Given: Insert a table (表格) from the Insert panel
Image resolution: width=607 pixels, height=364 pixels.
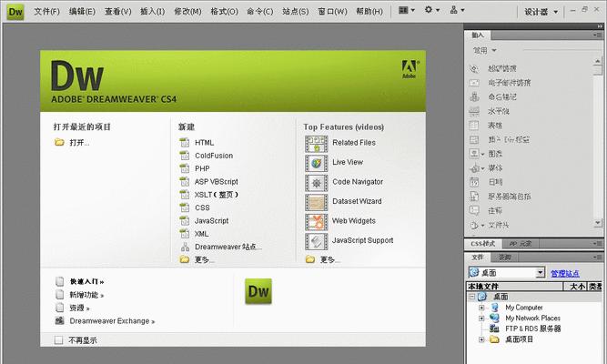Looking at the screenshot, I should [x=495, y=126].
